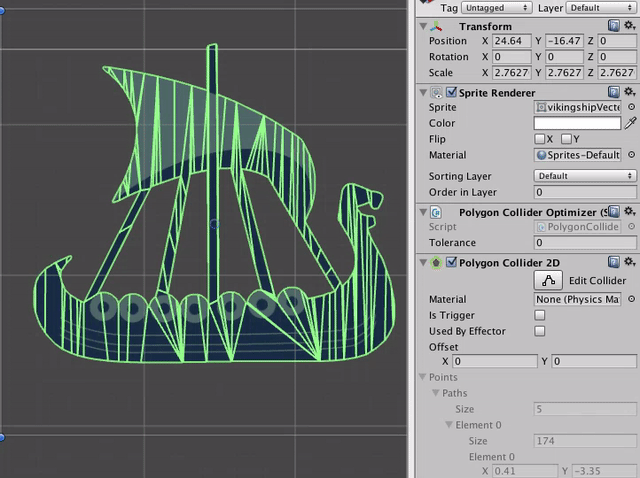Click the Scale Z field
The image size is (640, 478).
617,73
